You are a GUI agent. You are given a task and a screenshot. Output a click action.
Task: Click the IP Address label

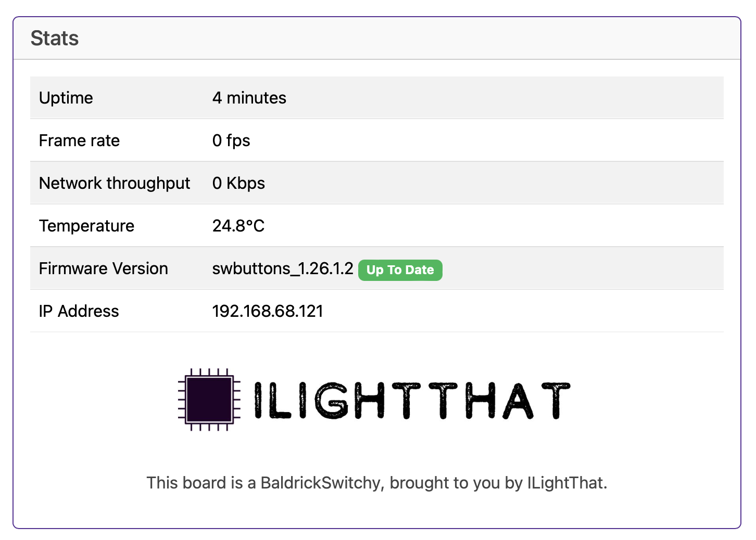(x=79, y=311)
